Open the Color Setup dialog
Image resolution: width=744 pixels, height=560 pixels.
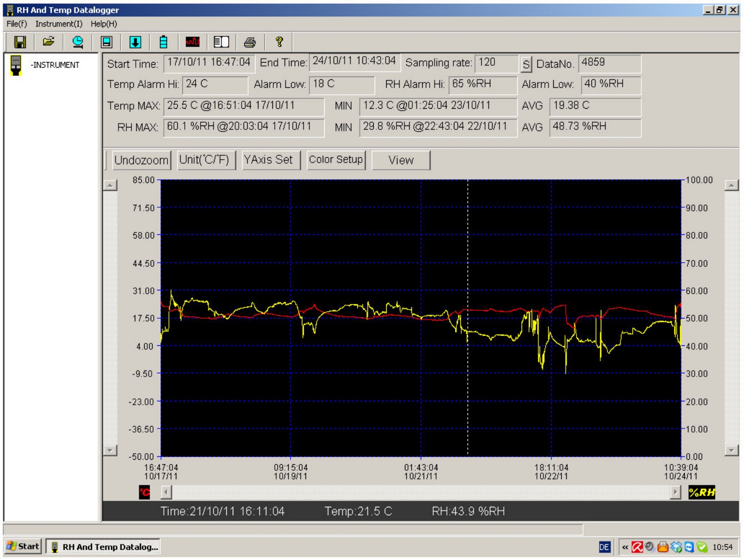pos(336,160)
